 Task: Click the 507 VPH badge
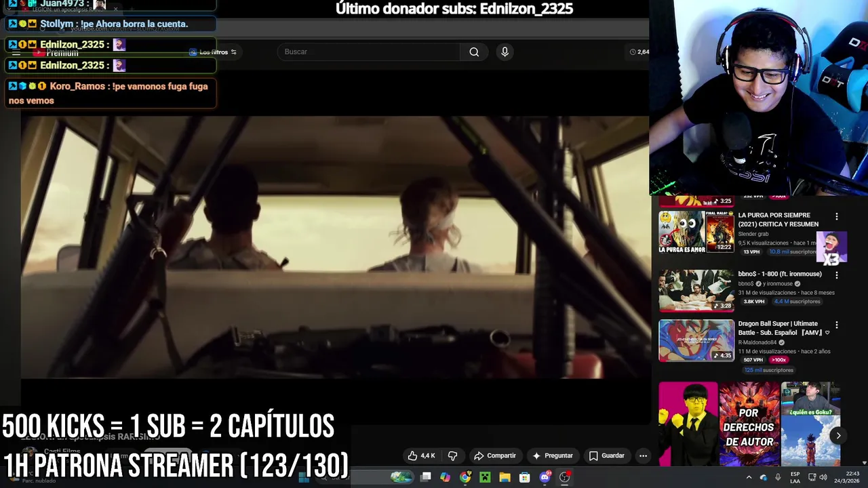753,360
